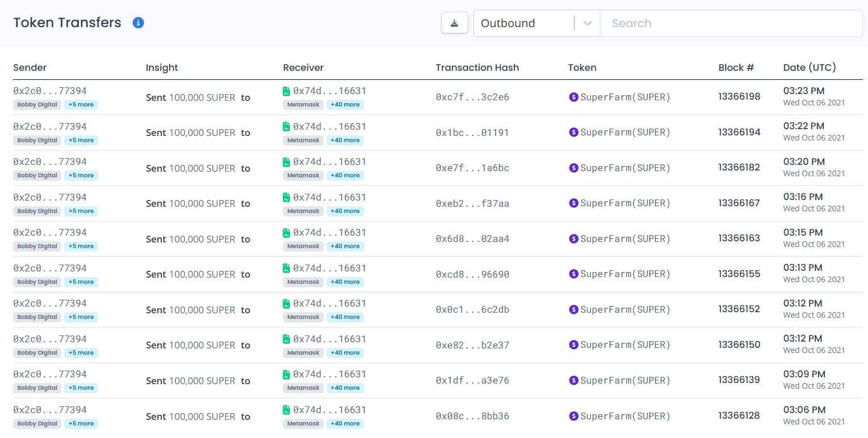
Task: Open block number 13366152
Action: (739, 309)
